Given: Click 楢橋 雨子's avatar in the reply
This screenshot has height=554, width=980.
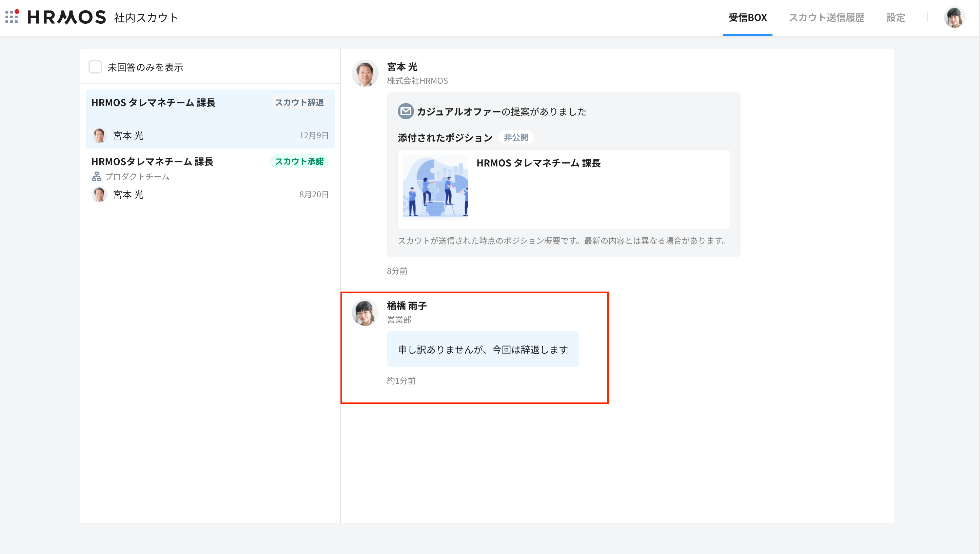Looking at the screenshot, I should 365,312.
